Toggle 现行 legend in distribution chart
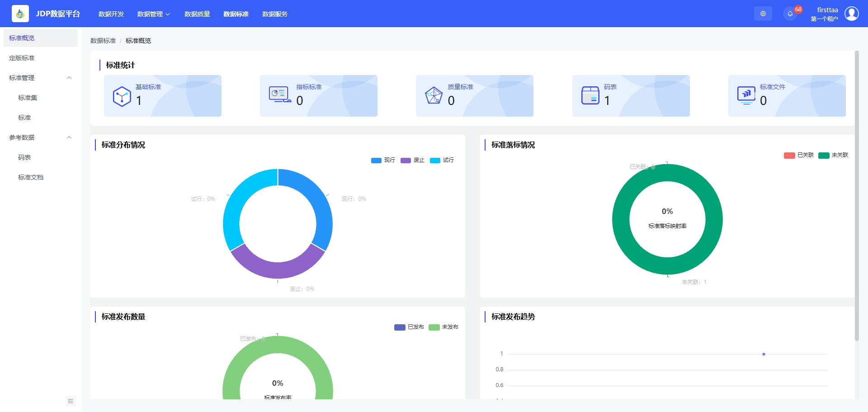The image size is (868, 412). pos(383,160)
